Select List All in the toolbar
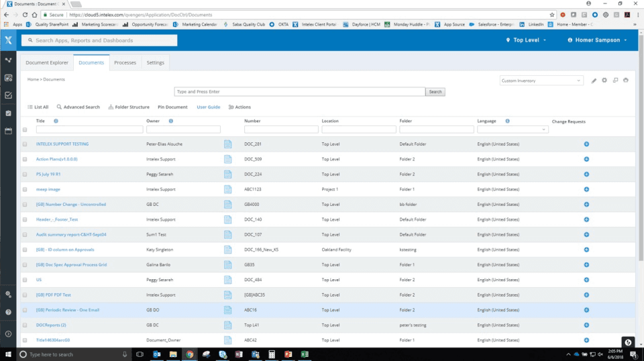 click(38, 107)
